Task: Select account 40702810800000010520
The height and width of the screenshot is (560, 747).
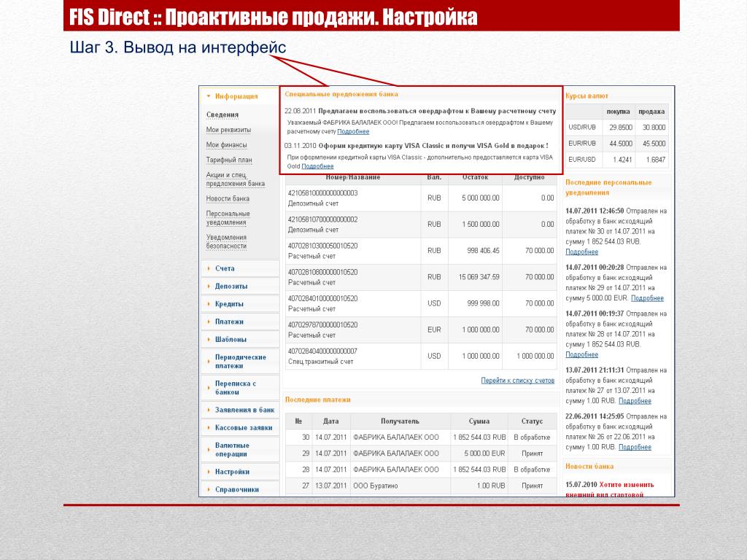Action: click(x=322, y=273)
